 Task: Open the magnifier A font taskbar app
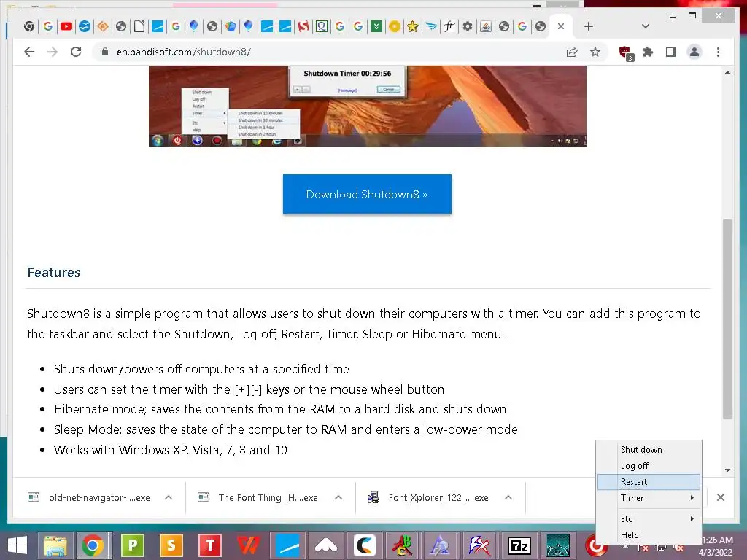pos(440,545)
